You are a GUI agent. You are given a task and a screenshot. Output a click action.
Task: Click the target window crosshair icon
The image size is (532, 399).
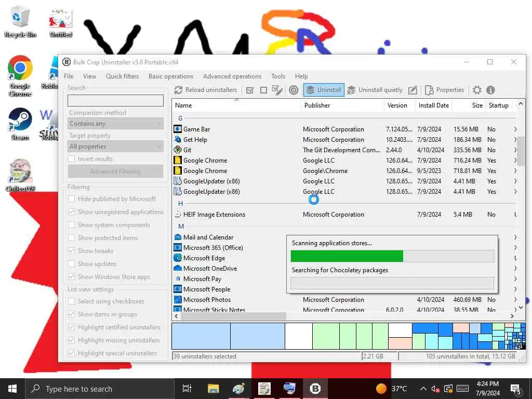(x=294, y=90)
